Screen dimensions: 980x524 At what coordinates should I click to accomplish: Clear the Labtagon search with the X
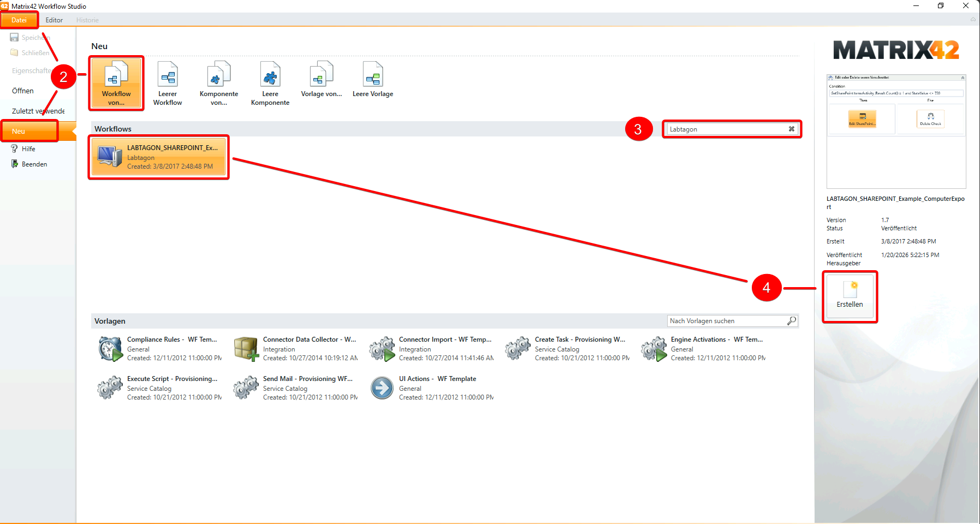(x=791, y=129)
